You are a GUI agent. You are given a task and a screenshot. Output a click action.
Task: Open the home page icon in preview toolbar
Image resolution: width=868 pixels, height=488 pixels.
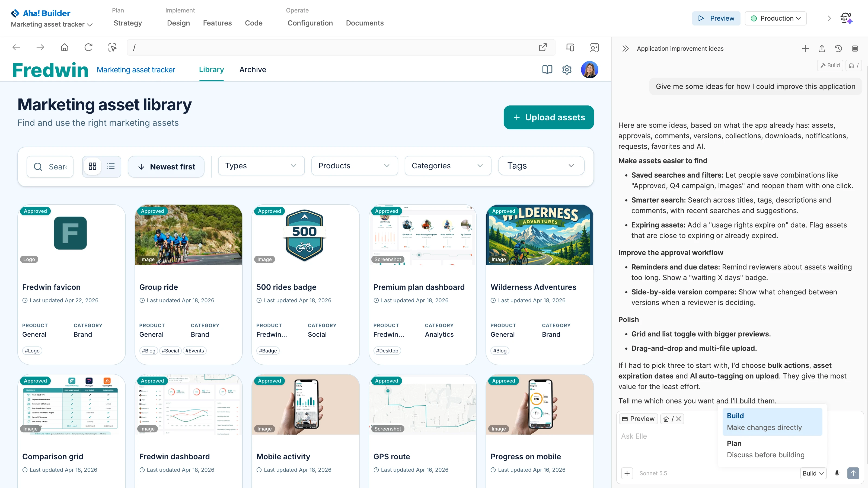pos(64,47)
